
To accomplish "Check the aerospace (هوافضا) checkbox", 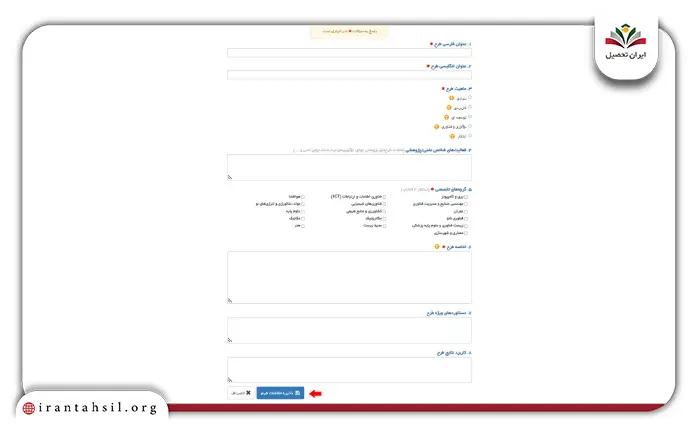I will (x=303, y=197).
